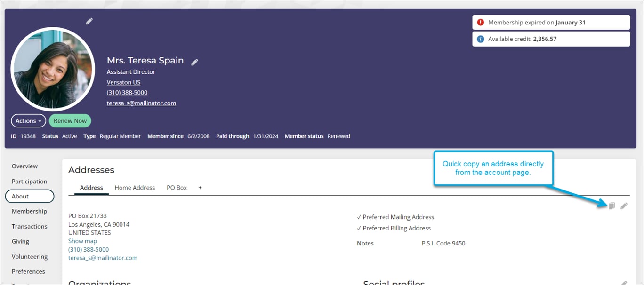
Task: Click the copy address icon
Action: pos(611,206)
